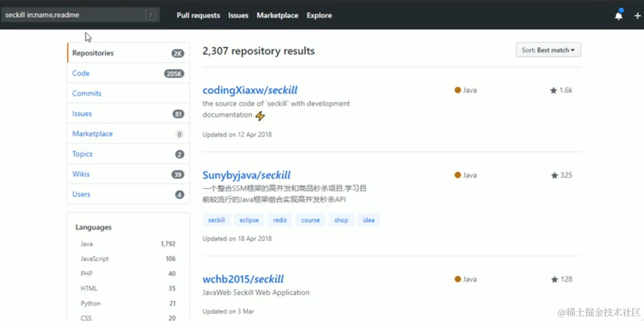Filter results by HTML language
Viewport: 644px width, 321px height.
click(128, 288)
